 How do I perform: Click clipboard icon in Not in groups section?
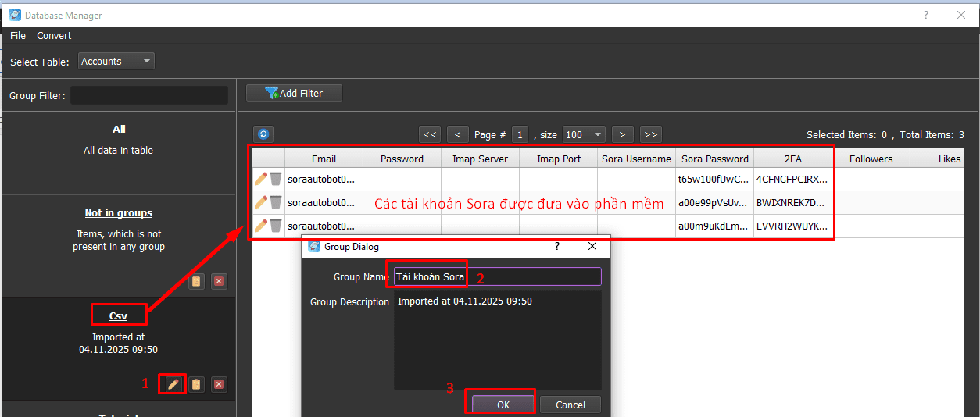click(196, 281)
